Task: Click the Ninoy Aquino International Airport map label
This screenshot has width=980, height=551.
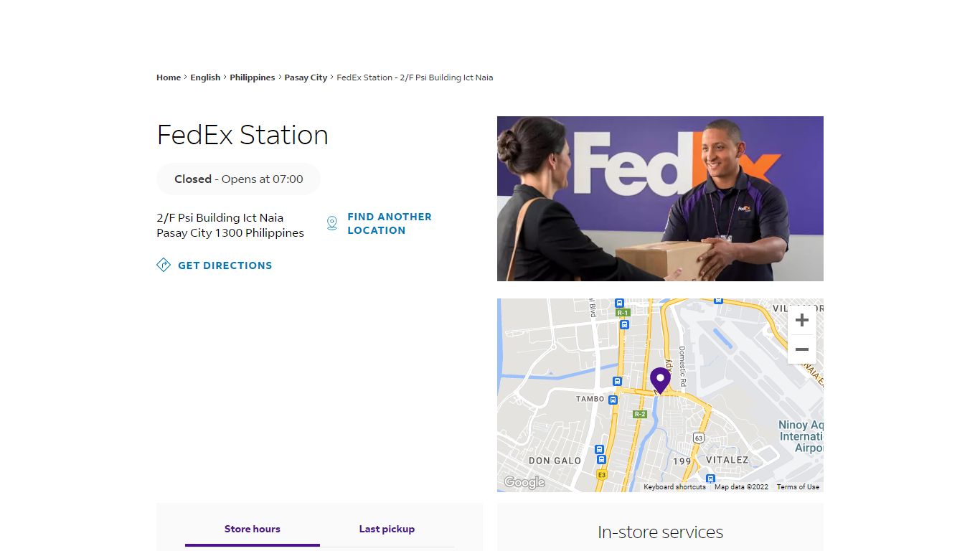Action: coord(801,436)
